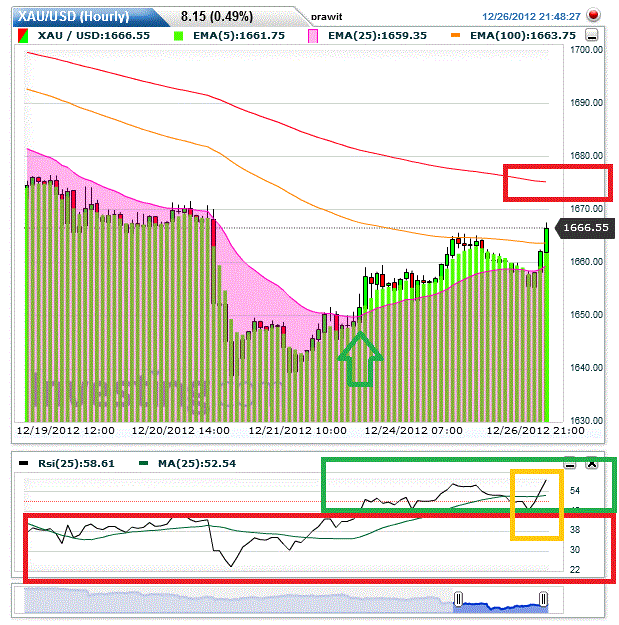Viewport: 619px width, 625px height.
Task: Click the XAU/USD red-green candle legend icon
Action: point(24,35)
